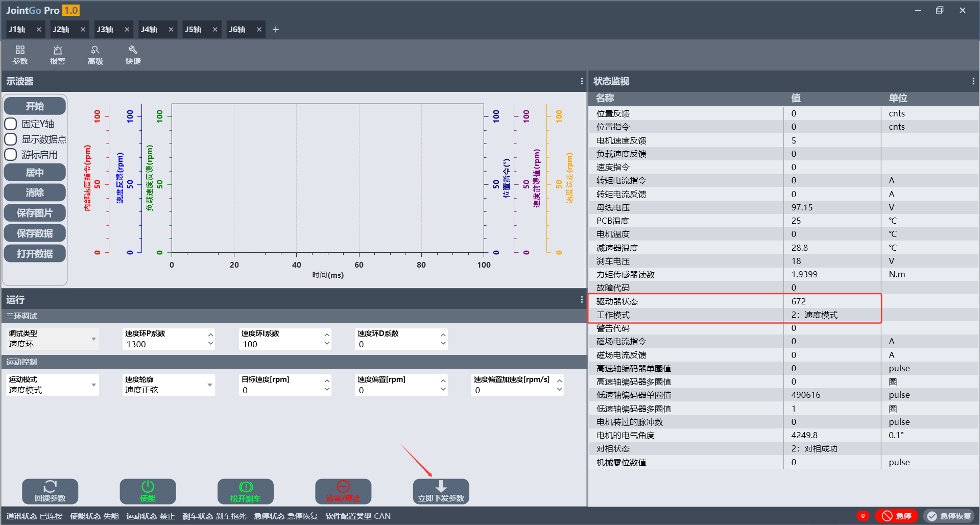Click the 开始 start oscilloscope button
Screen dimensions: 980x525
point(35,106)
